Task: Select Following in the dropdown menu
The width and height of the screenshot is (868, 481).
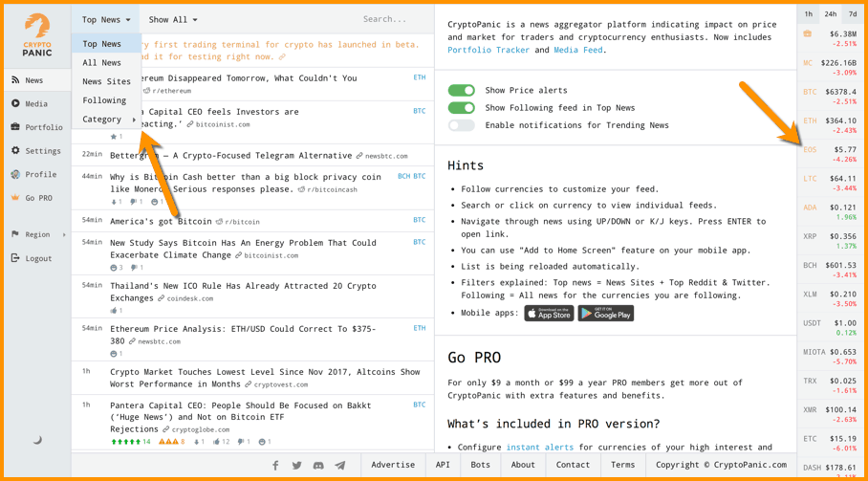Action: point(106,100)
